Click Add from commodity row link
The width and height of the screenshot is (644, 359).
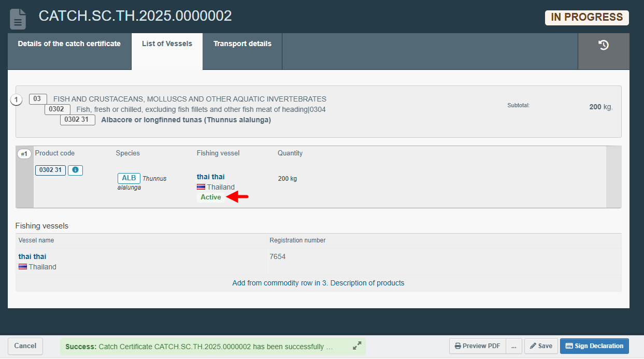[318, 283]
